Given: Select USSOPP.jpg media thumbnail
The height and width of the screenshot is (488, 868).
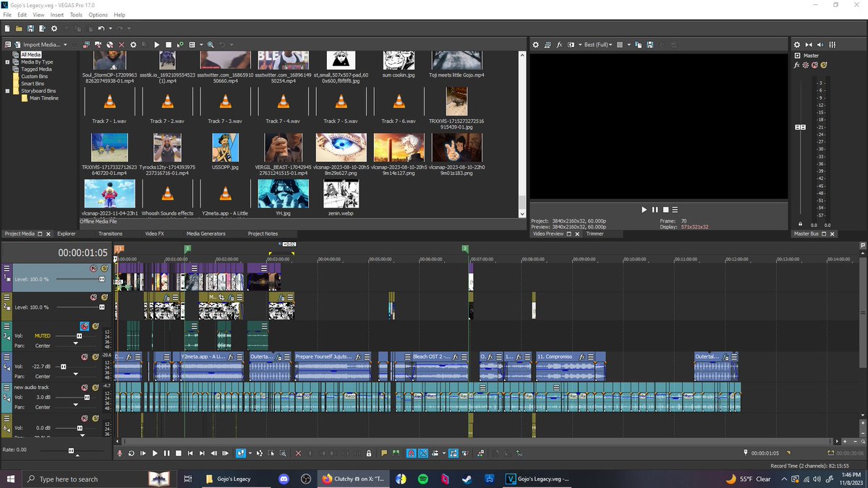Looking at the screenshot, I should coord(226,147).
